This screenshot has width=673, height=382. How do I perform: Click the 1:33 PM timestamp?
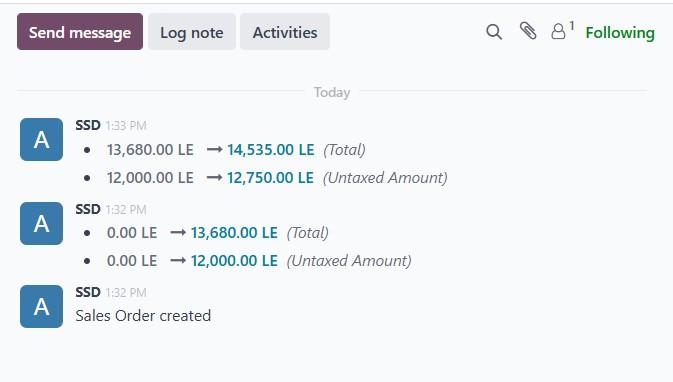click(x=126, y=126)
